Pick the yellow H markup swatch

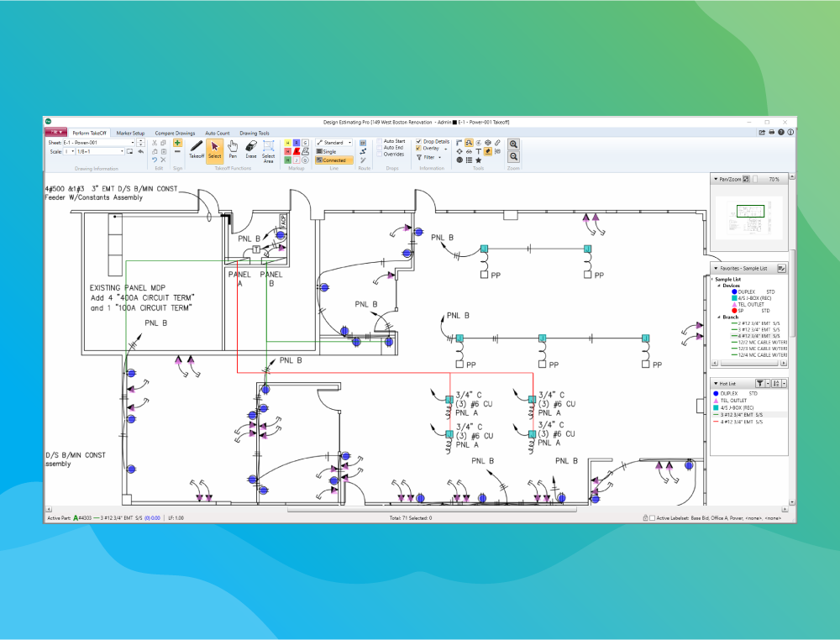coord(287,142)
